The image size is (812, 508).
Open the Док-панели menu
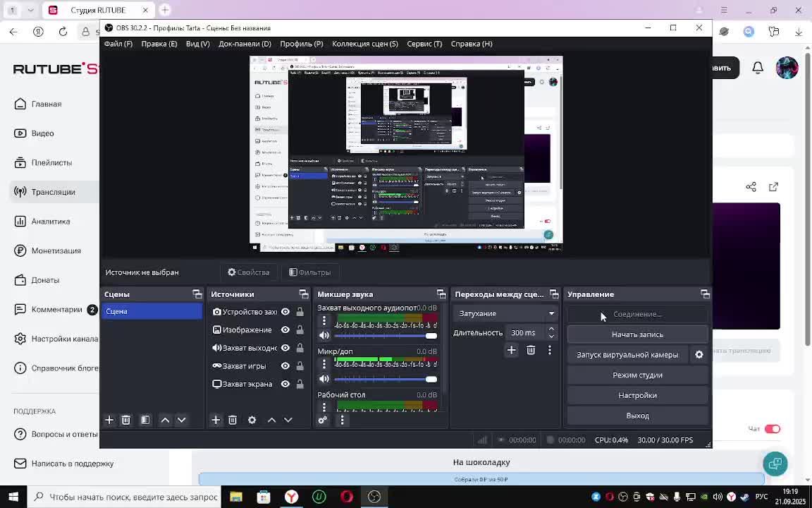245,44
